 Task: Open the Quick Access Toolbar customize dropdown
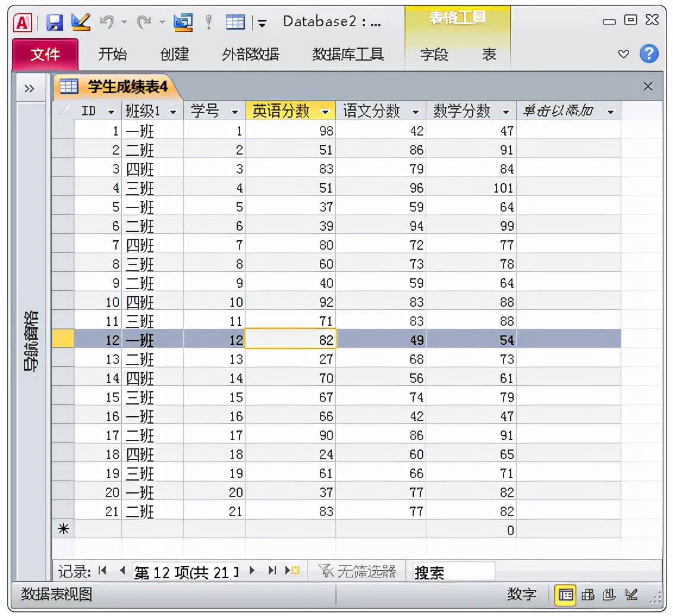pos(261,22)
